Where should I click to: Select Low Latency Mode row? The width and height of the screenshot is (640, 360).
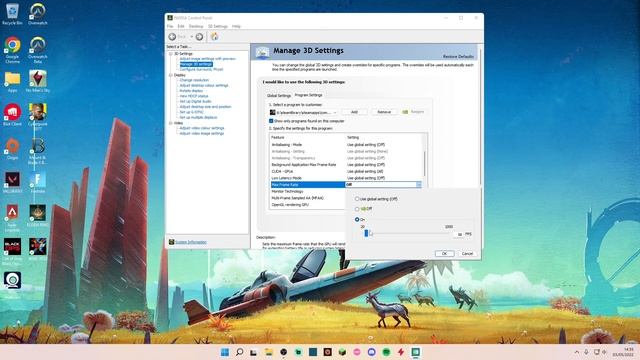346,178
